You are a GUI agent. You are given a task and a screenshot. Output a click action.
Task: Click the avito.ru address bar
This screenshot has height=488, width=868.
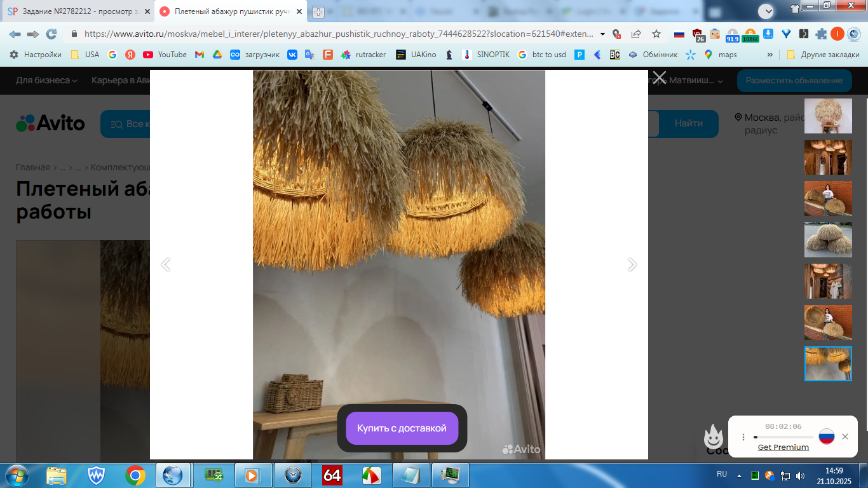[x=339, y=34]
